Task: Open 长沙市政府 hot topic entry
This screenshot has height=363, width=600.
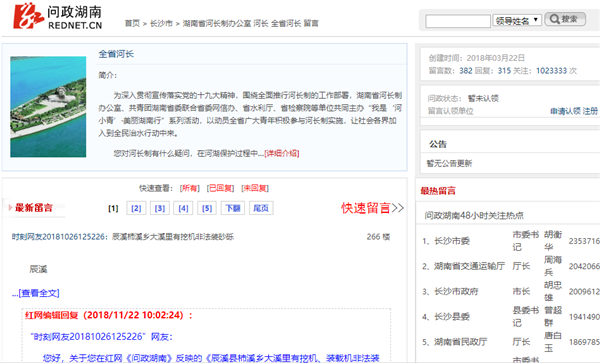Action: click(456, 291)
